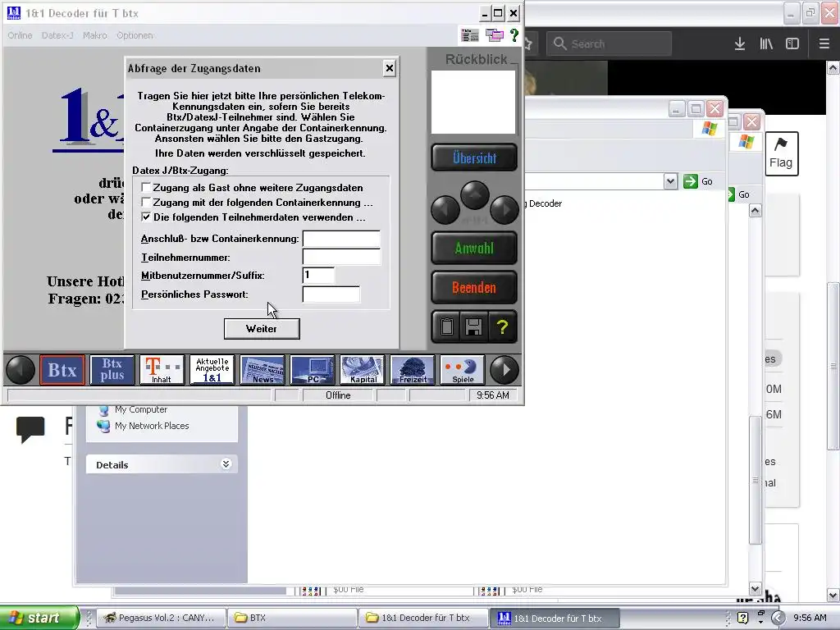Screen dimensions: 840x630
Task: Click the up navigation round button
Action: pyautogui.click(x=475, y=195)
